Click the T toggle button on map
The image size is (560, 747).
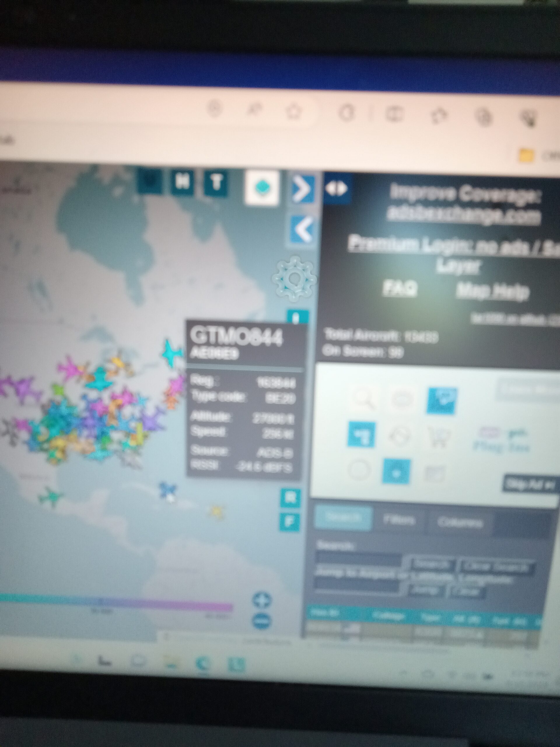click(216, 183)
